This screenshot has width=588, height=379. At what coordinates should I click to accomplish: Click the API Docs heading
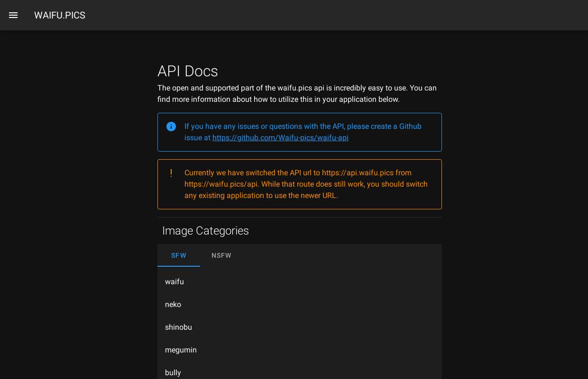coord(188,71)
